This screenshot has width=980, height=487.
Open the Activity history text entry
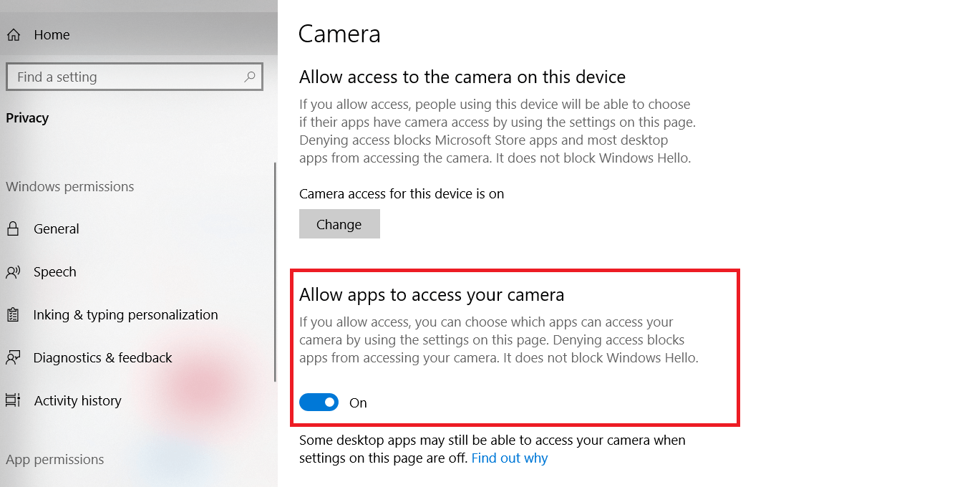click(78, 401)
